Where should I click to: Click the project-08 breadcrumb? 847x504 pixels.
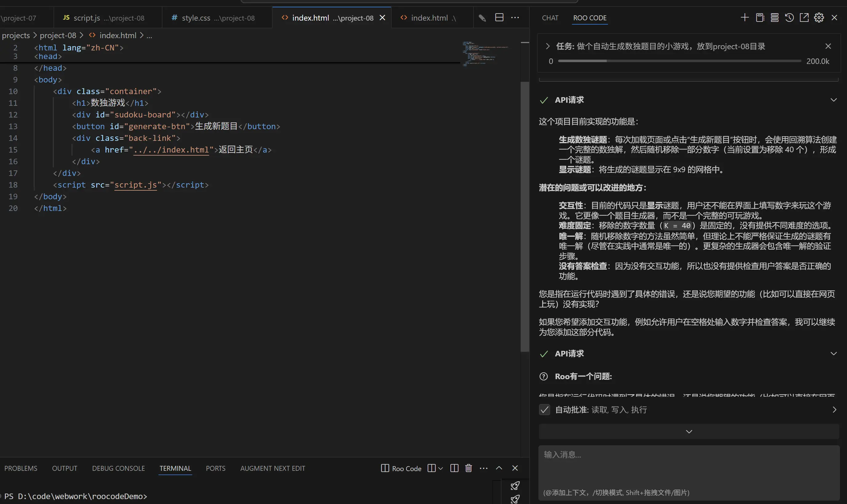pyautogui.click(x=58, y=35)
